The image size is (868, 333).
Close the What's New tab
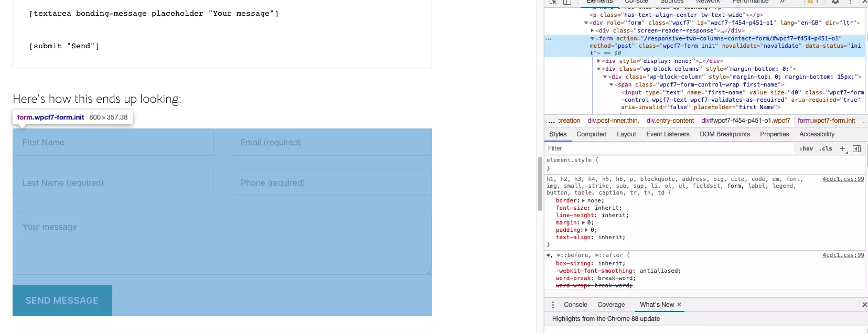pos(679,305)
